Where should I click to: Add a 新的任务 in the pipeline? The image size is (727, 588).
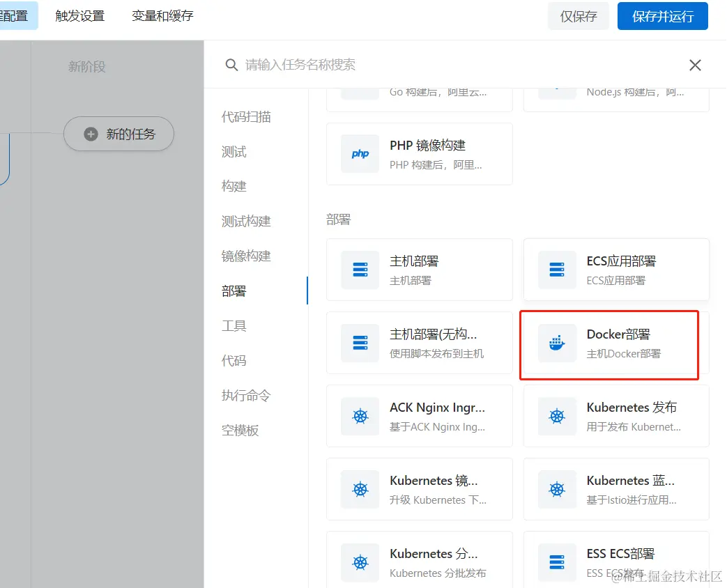click(x=118, y=134)
